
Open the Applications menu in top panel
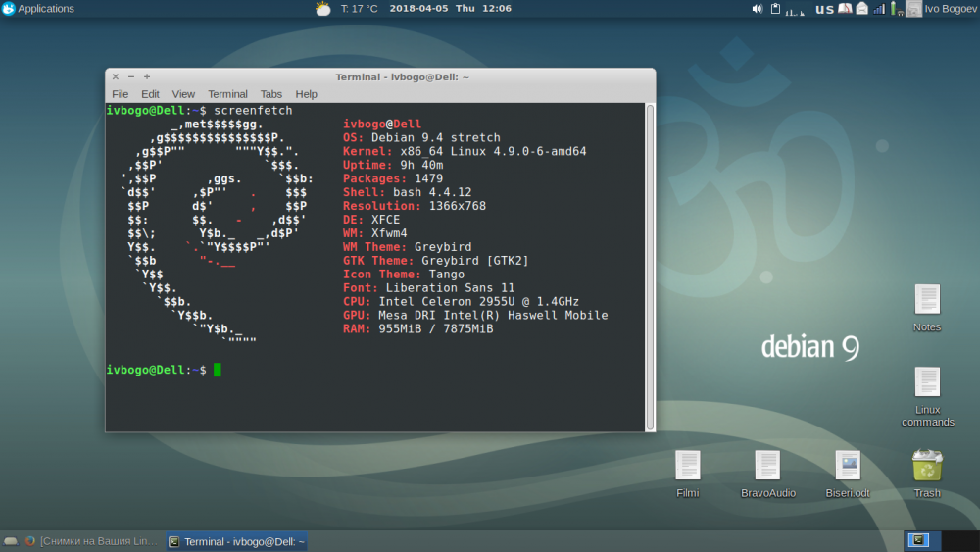pyautogui.click(x=38, y=9)
